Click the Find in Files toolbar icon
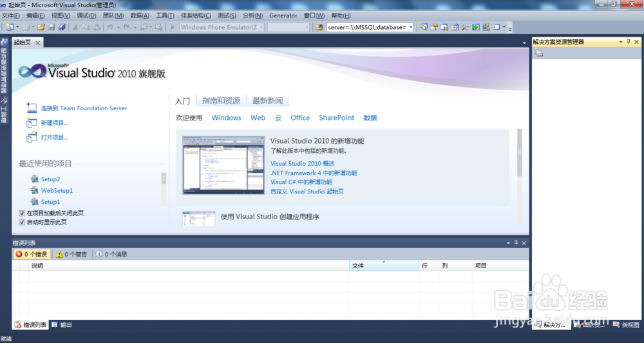644x343 pixels. coord(319,27)
